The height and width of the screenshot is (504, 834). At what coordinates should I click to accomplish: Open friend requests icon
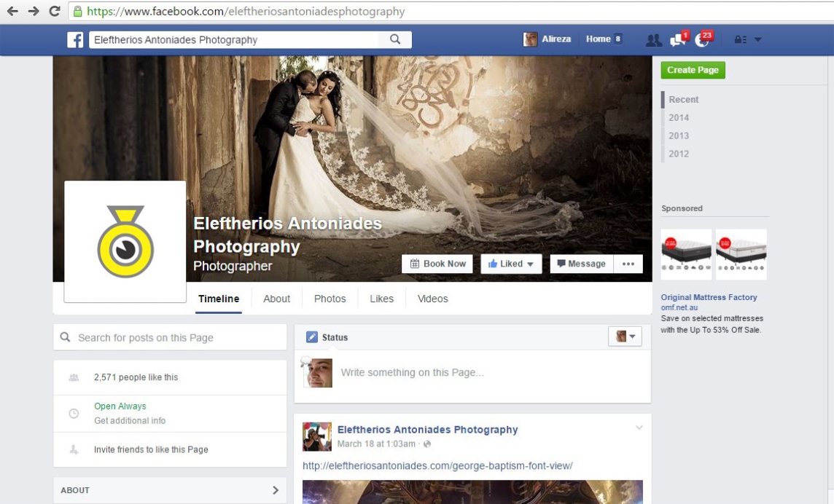(653, 40)
